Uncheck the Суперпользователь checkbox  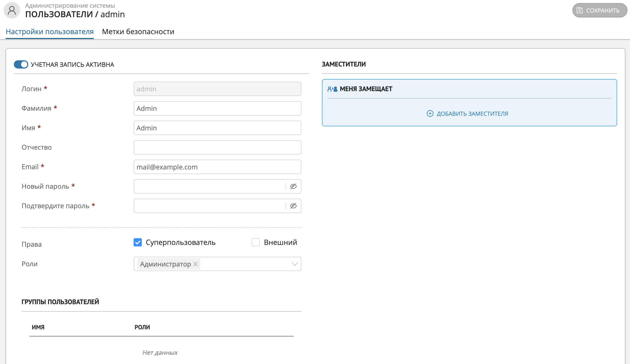[x=138, y=242]
